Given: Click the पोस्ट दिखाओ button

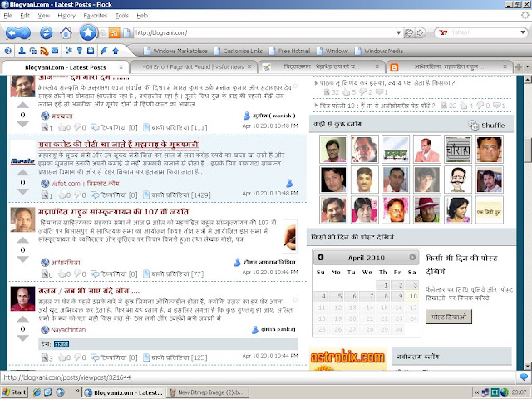Looking at the screenshot, I should [x=449, y=317].
